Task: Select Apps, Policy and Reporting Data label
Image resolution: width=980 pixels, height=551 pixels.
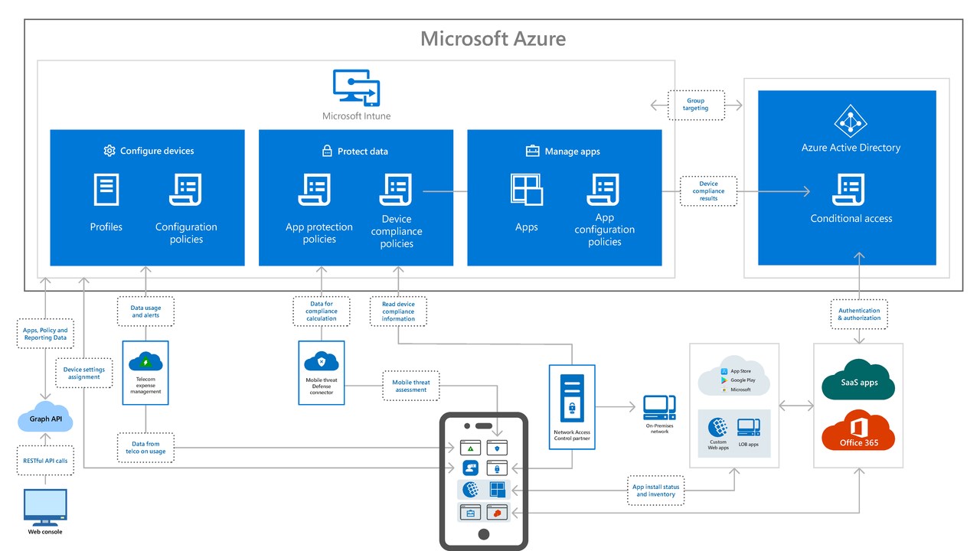Action: tap(45, 334)
